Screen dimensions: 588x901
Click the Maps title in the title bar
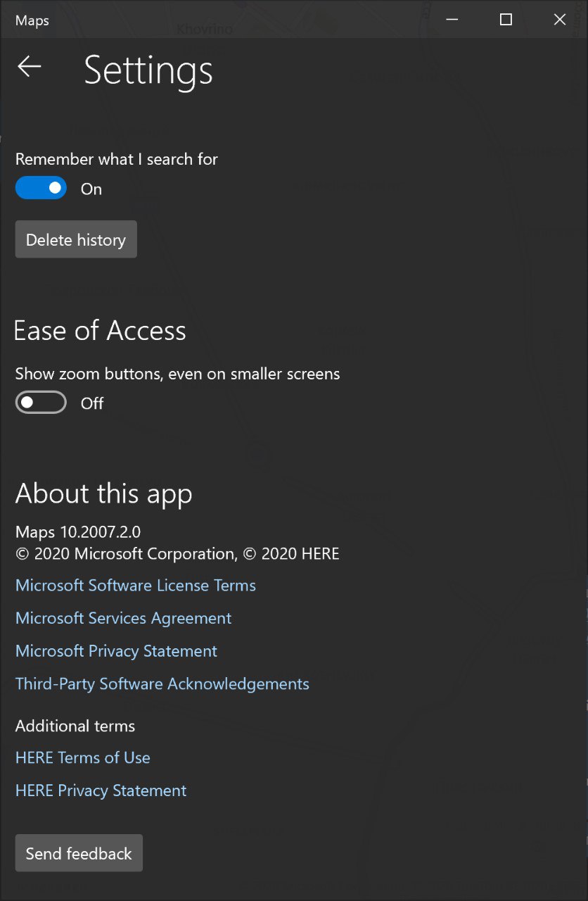point(32,20)
